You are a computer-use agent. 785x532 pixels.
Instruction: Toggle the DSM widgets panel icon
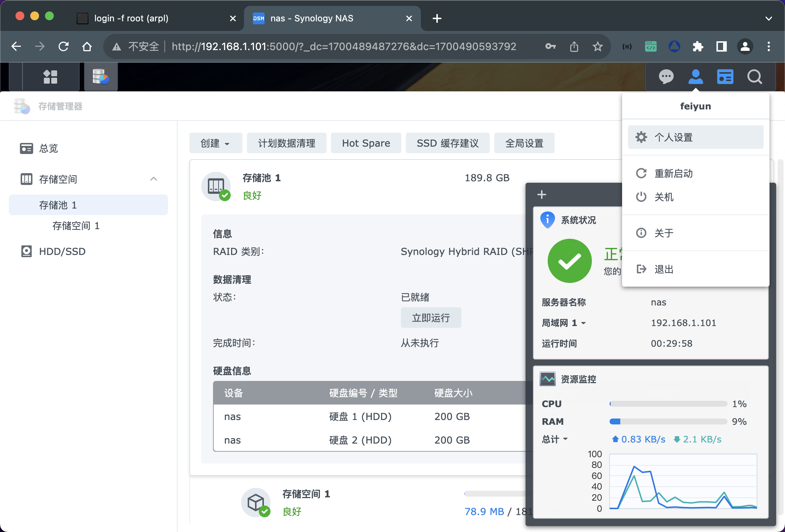coord(725,77)
